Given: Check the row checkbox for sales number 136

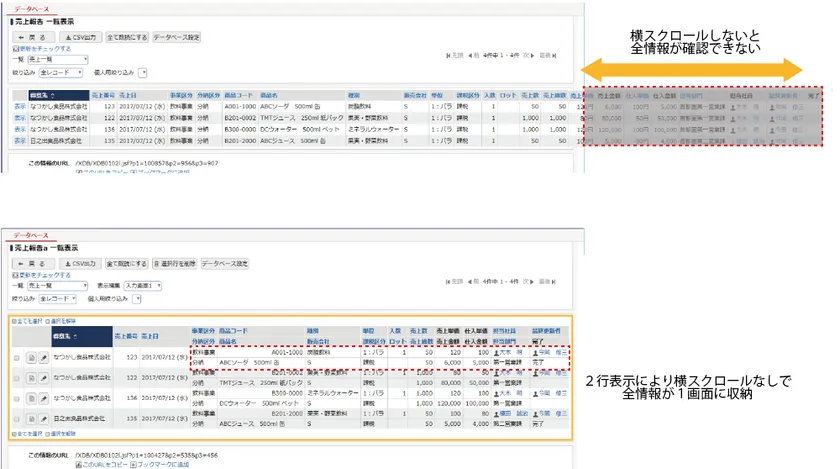Looking at the screenshot, I should 17,400.
